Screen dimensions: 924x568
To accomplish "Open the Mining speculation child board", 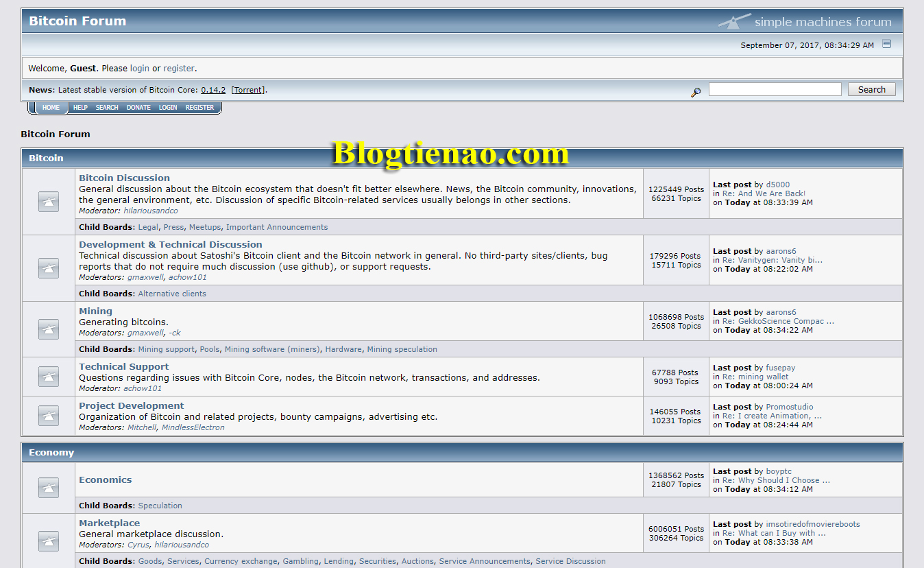I will coord(402,349).
